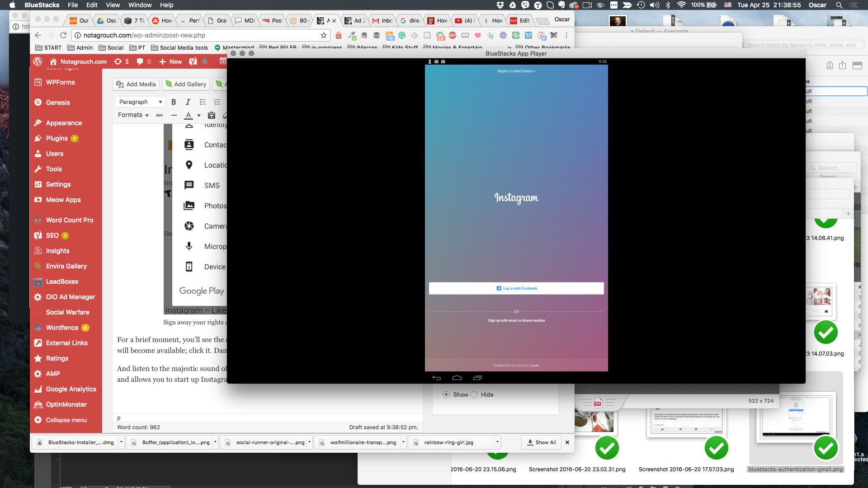
Task: Select the Paragraph style dropdown
Action: tap(140, 102)
